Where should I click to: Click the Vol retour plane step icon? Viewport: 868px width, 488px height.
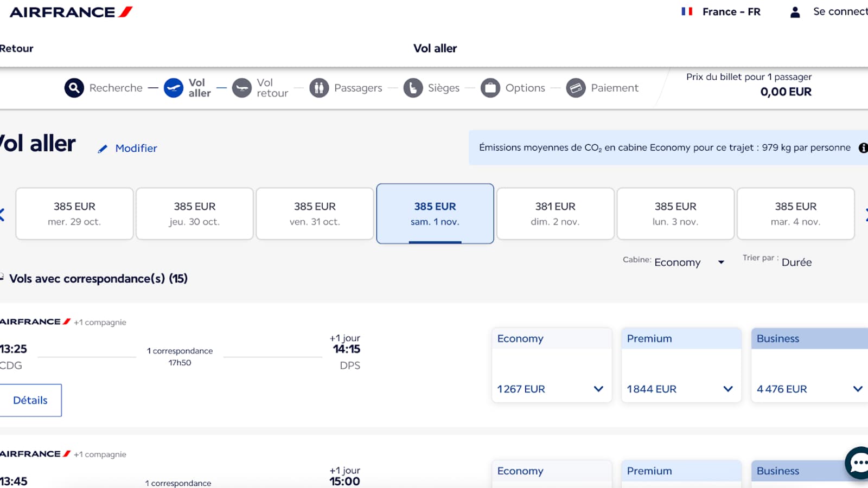242,88
